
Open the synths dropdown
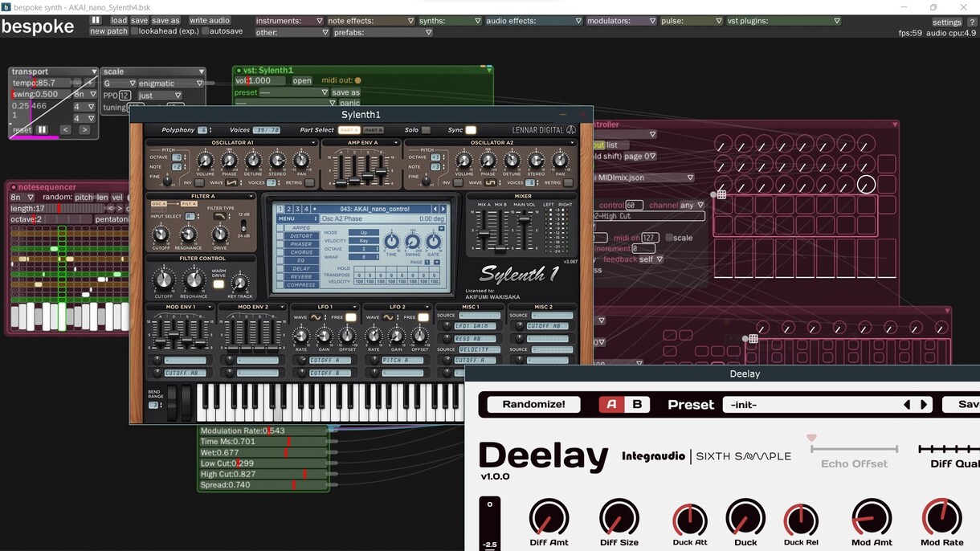(450, 21)
